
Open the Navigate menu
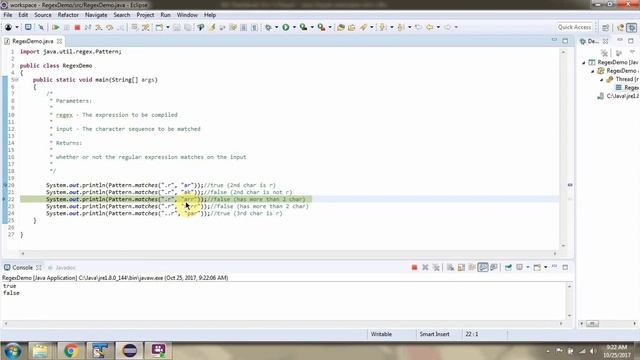(96, 15)
